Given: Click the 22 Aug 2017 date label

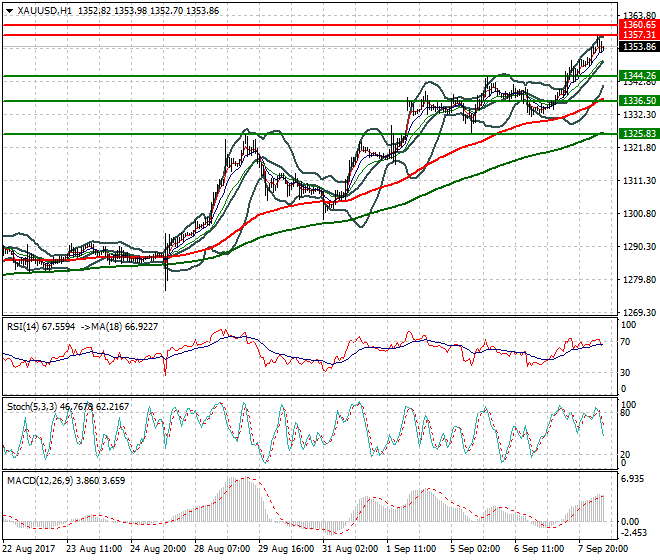Looking at the screenshot, I should tap(29, 549).
